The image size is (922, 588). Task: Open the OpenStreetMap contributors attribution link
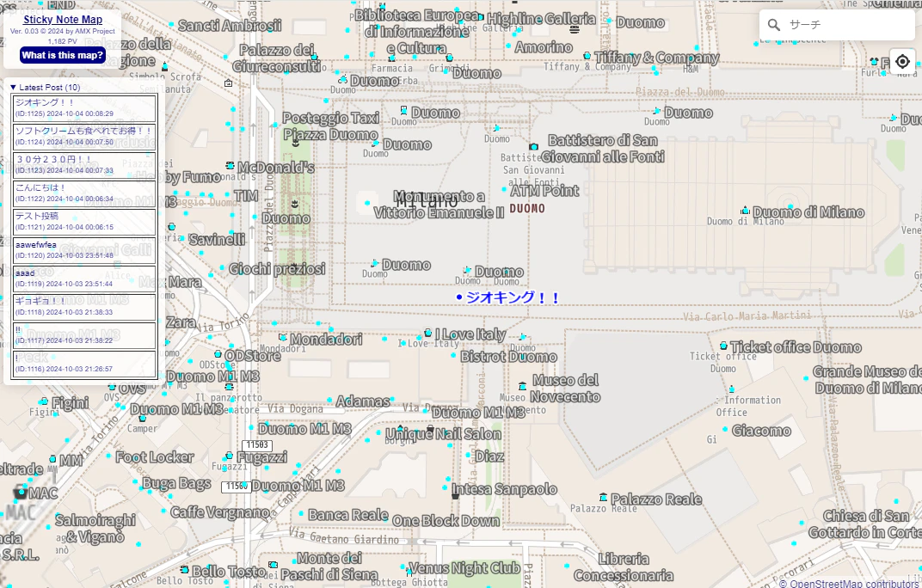851,584
